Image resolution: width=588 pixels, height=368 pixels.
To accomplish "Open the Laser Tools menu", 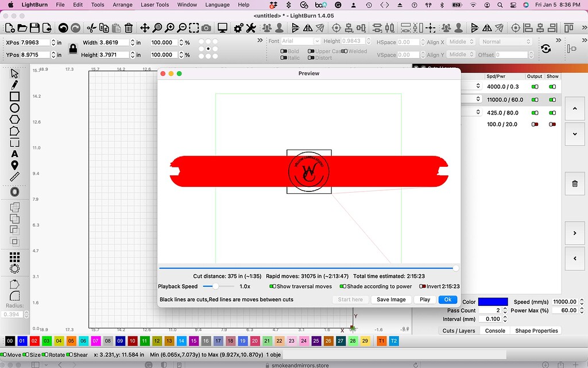I will [154, 5].
